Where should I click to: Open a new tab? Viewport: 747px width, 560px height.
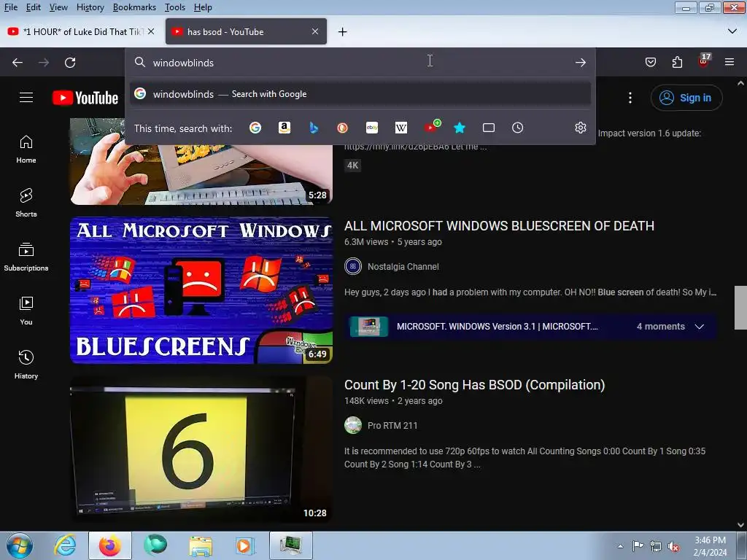coord(343,32)
